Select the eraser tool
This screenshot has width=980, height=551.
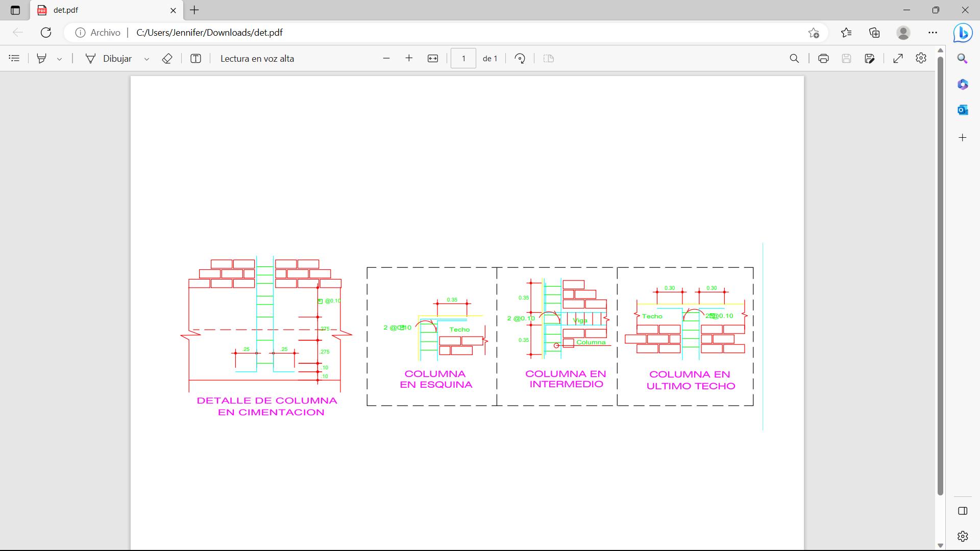pyautogui.click(x=167, y=59)
